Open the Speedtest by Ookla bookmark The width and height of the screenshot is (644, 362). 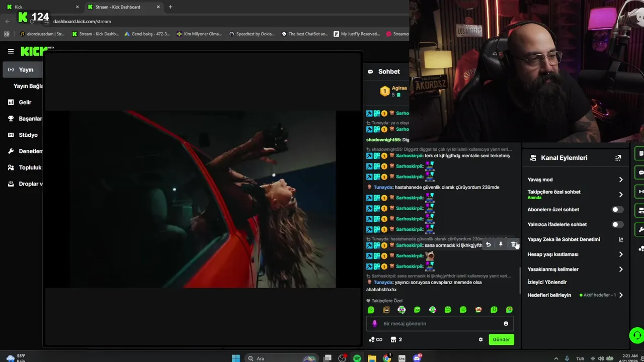tap(252, 34)
